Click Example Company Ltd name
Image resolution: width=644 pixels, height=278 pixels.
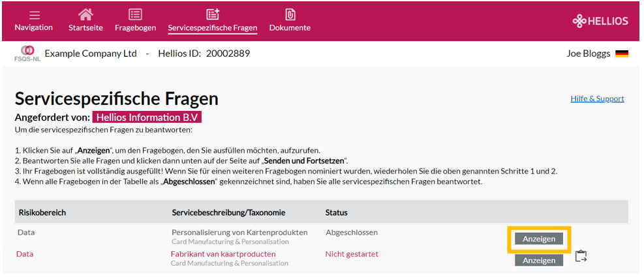[x=91, y=54]
